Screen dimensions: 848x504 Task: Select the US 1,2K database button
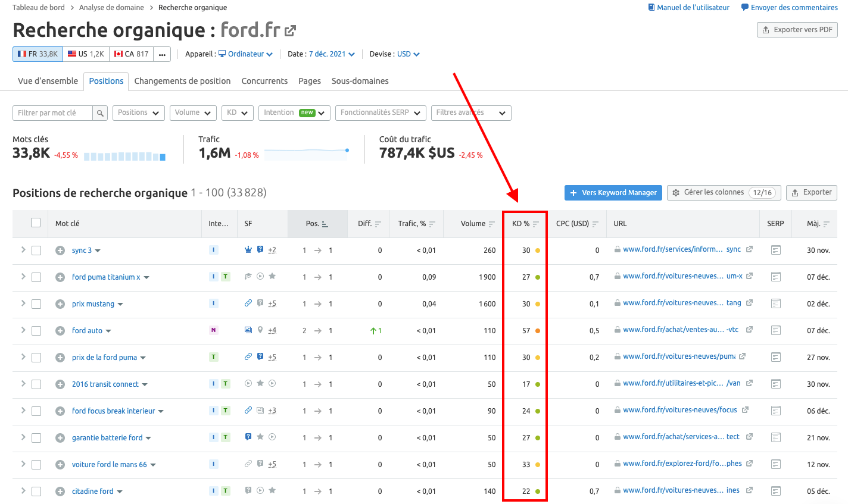coord(86,54)
